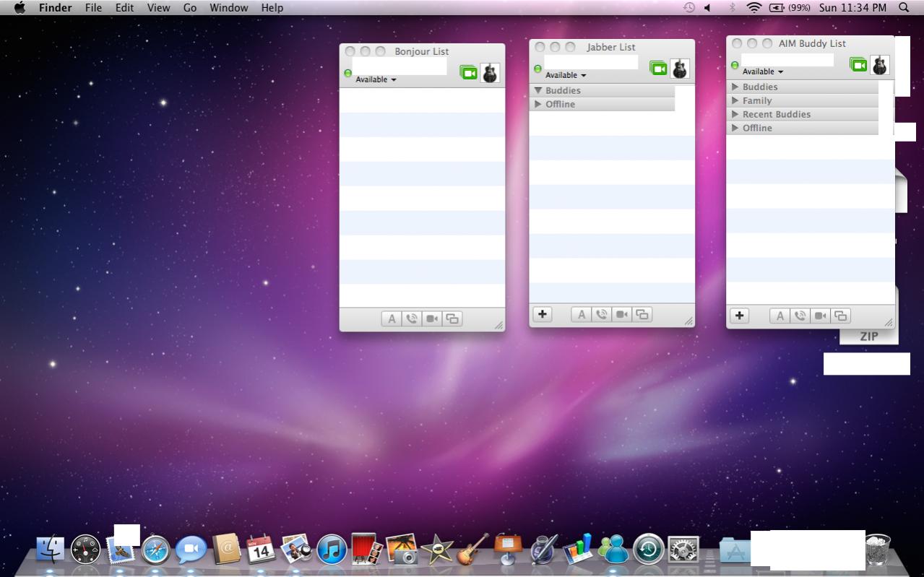Open GarageBand from the Dock
924x577 pixels.
coord(473,550)
